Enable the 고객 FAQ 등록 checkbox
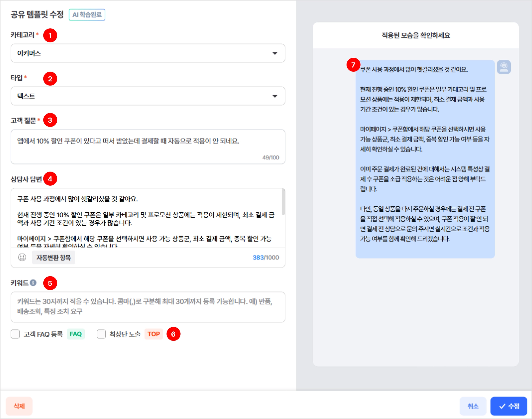This screenshot has width=532, height=419. click(x=15, y=334)
